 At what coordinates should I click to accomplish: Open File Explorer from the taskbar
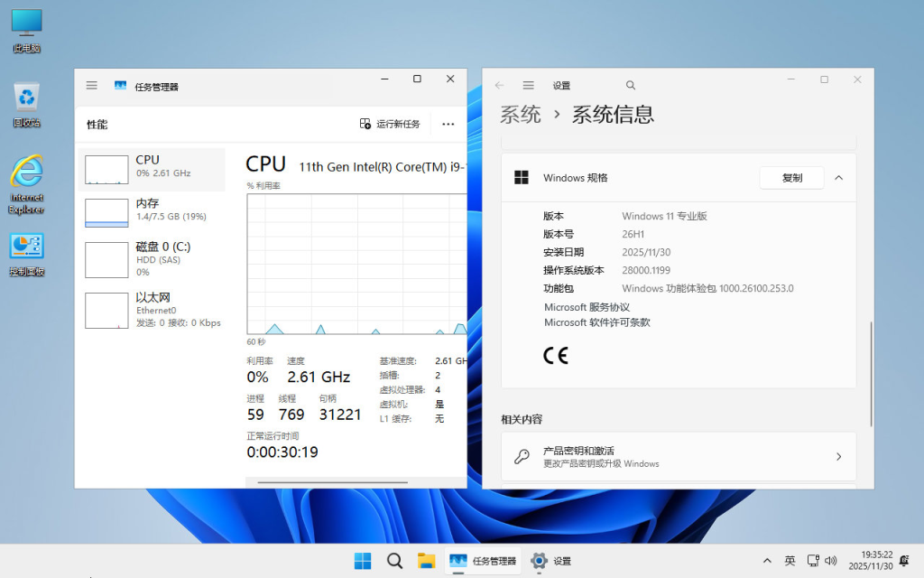[x=427, y=561]
